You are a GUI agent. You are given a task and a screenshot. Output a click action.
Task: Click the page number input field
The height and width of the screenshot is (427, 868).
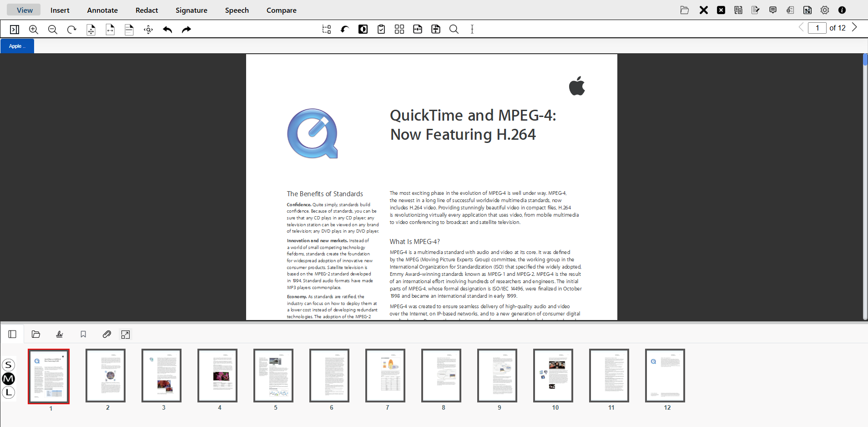click(818, 28)
